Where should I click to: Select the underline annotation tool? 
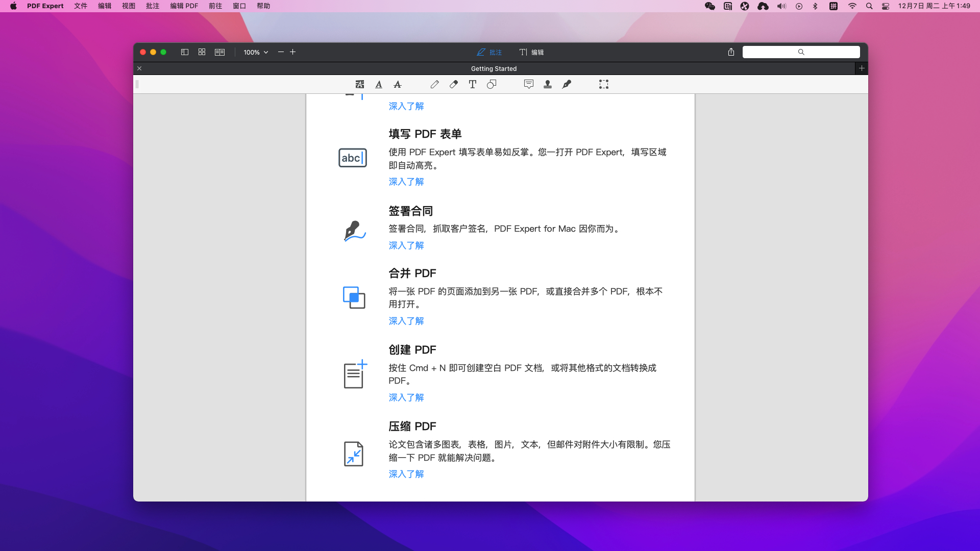(x=378, y=84)
